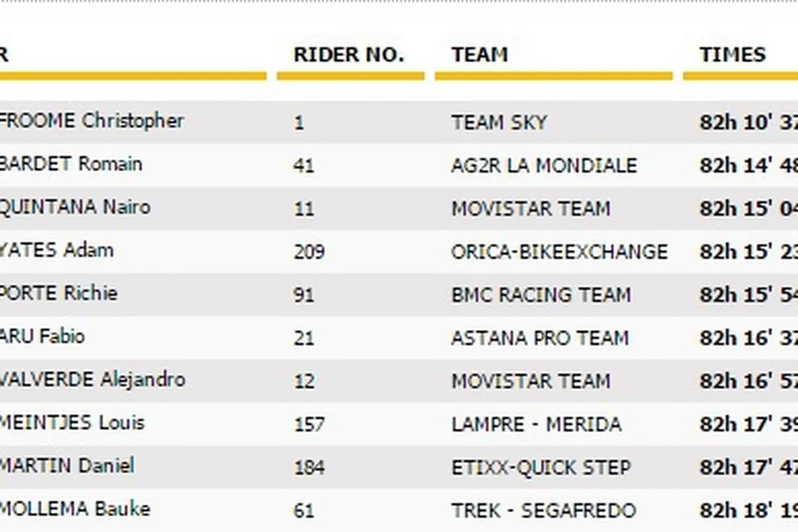Image resolution: width=798 pixels, height=532 pixels.
Task: Select ORICA-BIKEEXCHANGE team
Action: pyautogui.click(x=559, y=252)
